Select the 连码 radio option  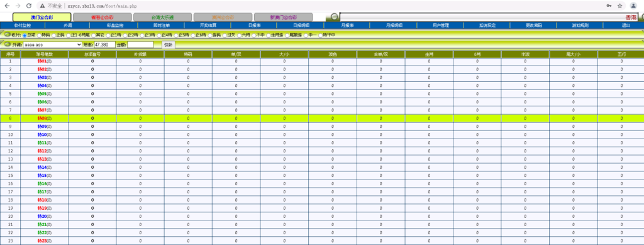click(x=209, y=35)
